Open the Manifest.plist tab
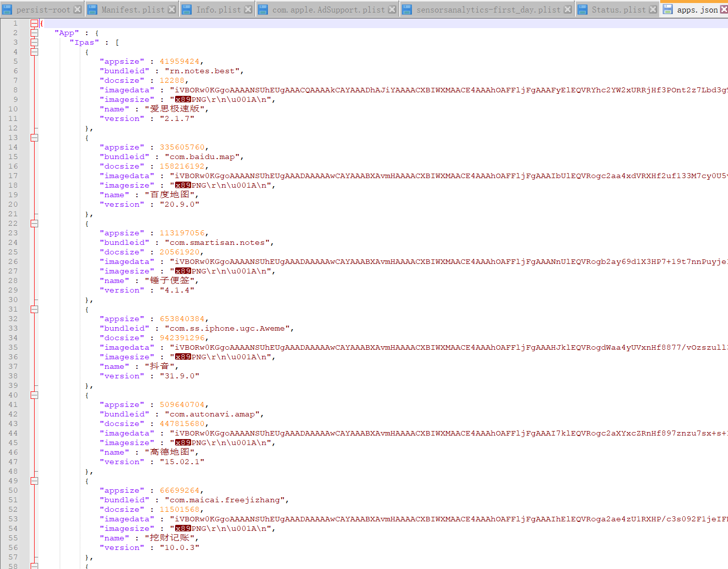 (x=132, y=10)
